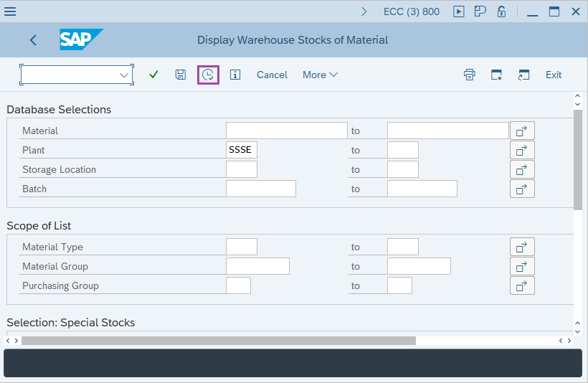Screen dimensions: 588x383
Task: Expand the More menu
Action: 320,75
